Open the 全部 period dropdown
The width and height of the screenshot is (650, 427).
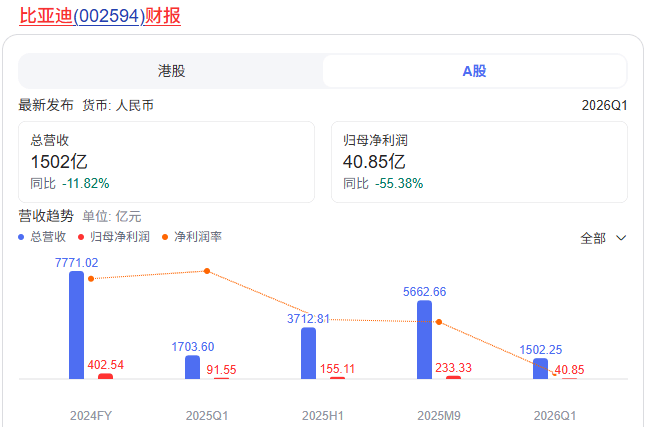pos(603,238)
